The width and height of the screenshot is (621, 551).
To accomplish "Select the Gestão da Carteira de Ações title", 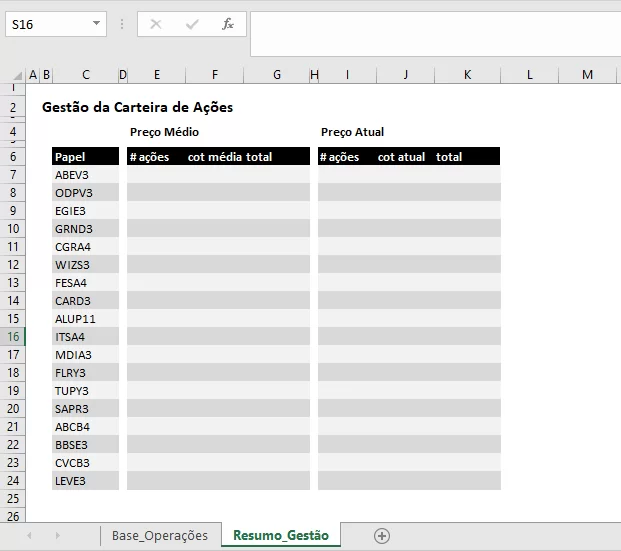I will 137,107.
